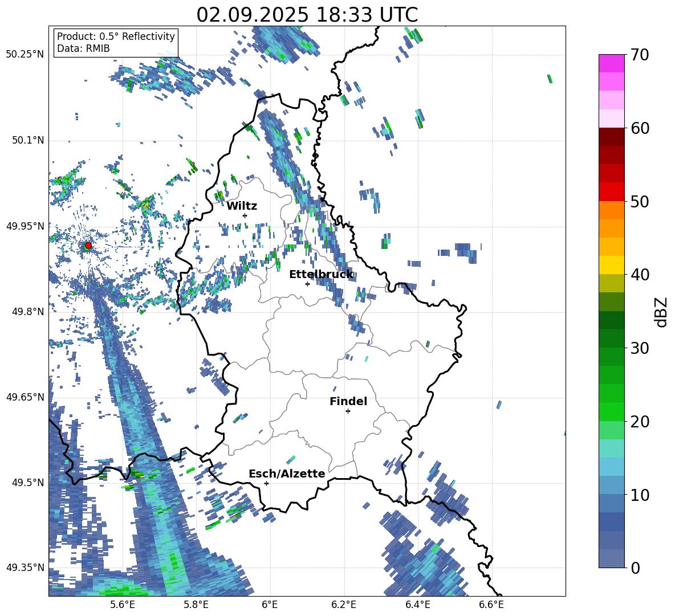The width and height of the screenshot is (675, 616).
Task: Click the 70 tick on the colorbar
Action: pos(640,55)
